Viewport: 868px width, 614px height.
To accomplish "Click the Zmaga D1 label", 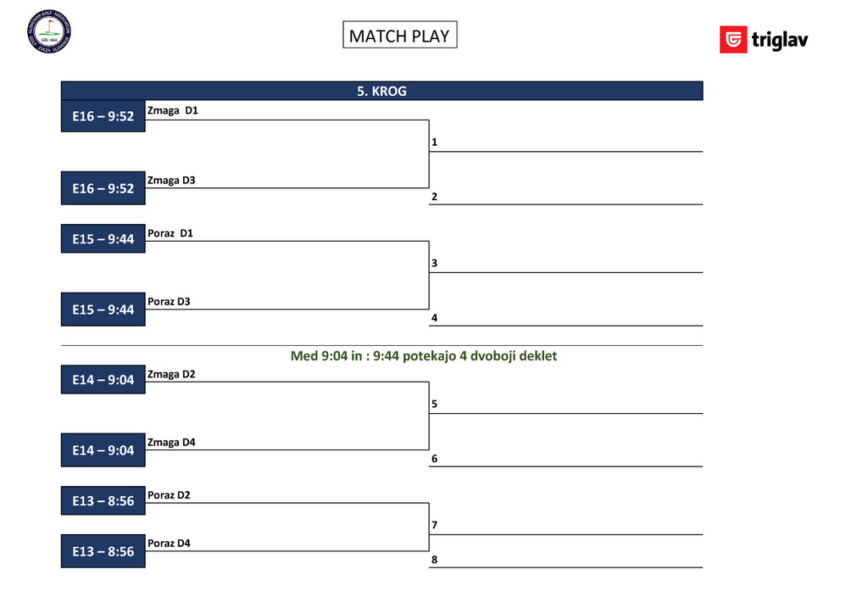I will click(x=172, y=111).
